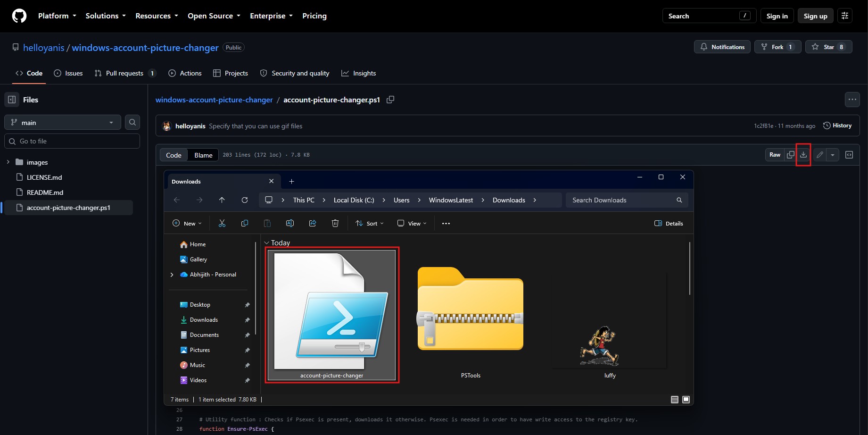Open the New dropdown in Explorer
This screenshot has width=868, height=435.
tap(187, 223)
